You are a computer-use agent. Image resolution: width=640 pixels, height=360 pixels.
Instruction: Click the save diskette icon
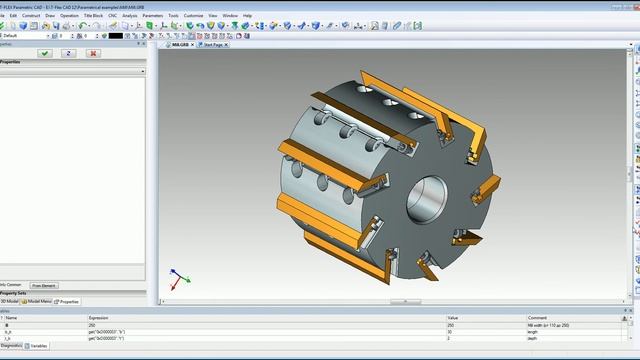[56, 26]
